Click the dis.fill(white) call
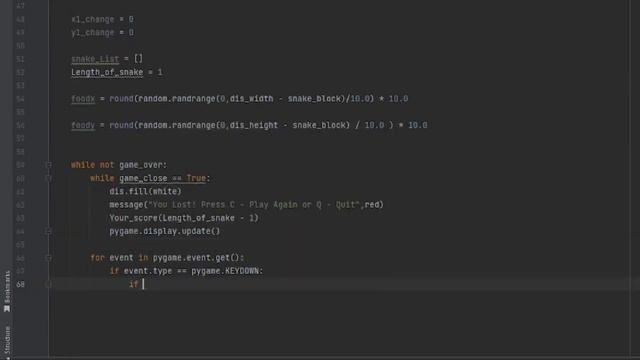Screen dimensions: 640x360 point(145,191)
